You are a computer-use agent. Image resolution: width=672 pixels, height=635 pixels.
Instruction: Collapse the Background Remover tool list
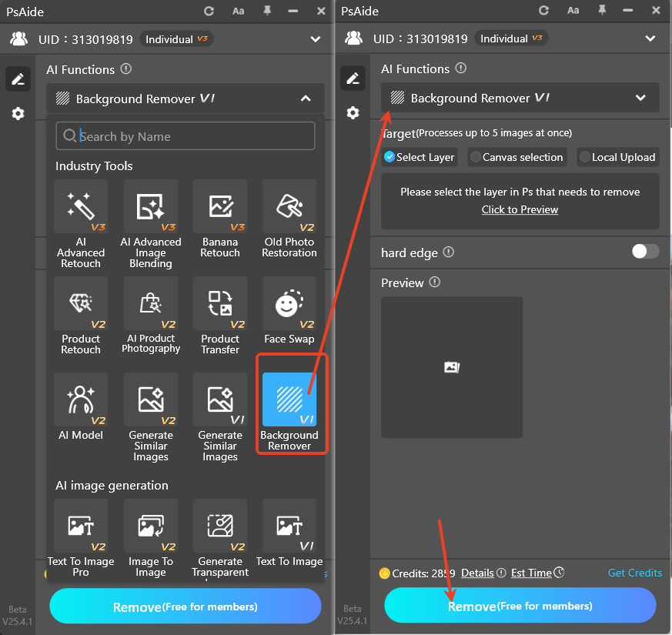pyautogui.click(x=304, y=99)
